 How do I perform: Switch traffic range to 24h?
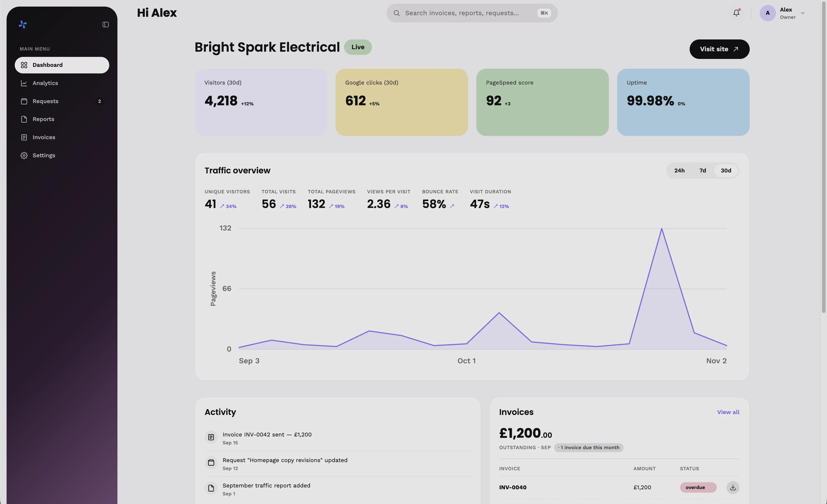click(x=679, y=170)
